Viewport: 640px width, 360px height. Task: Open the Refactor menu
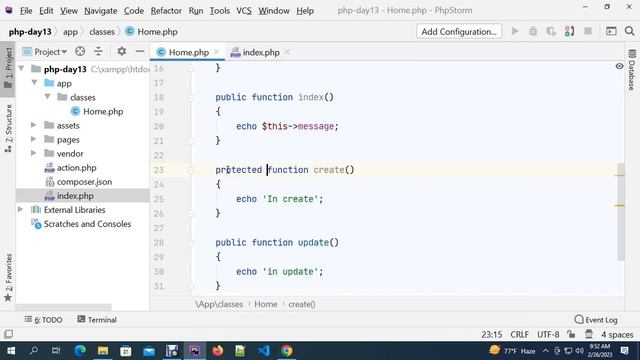click(x=166, y=11)
